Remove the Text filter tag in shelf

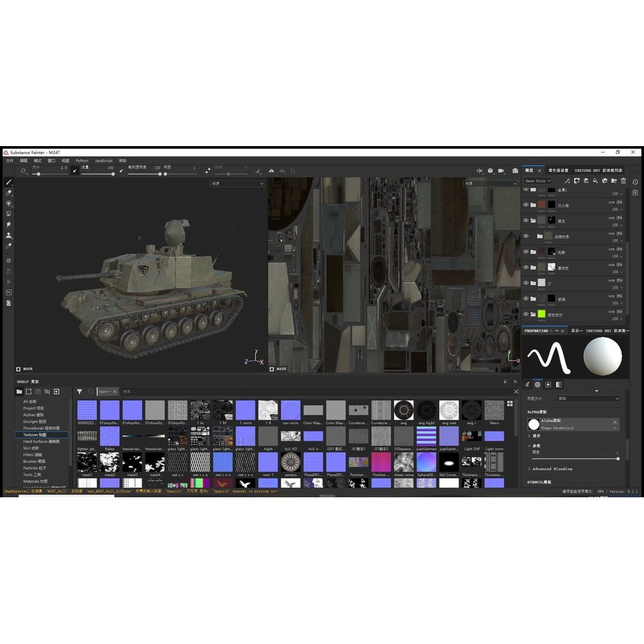tap(114, 391)
